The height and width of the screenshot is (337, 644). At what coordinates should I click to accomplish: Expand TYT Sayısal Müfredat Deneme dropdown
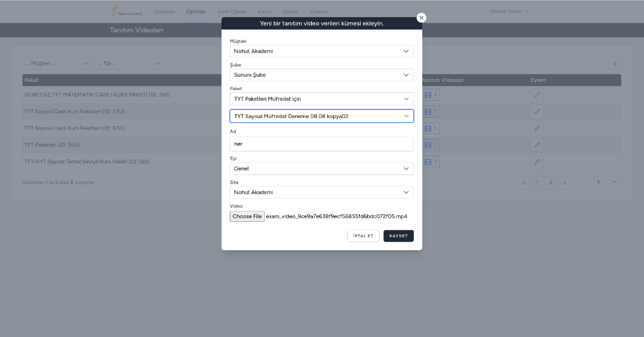click(321, 116)
